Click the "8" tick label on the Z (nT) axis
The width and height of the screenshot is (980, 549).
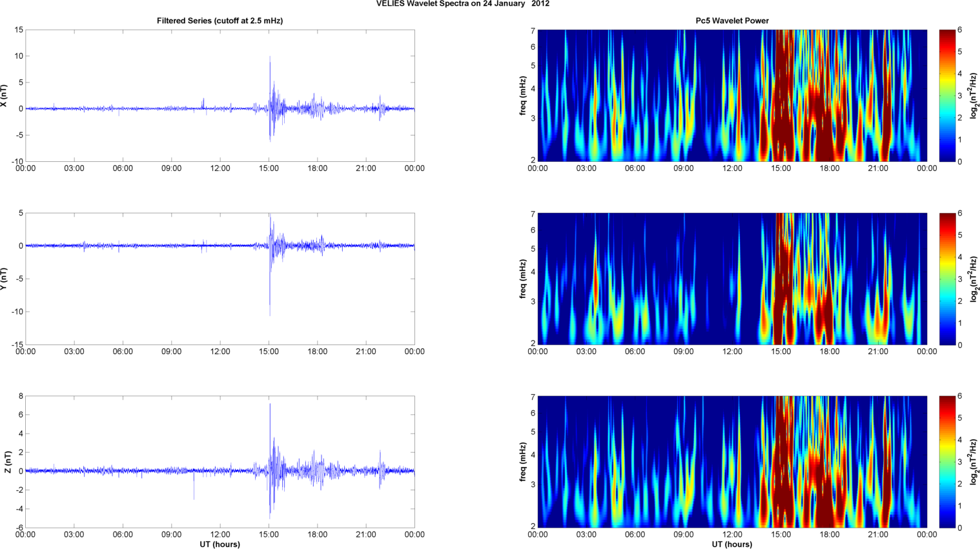pyautogui.click(x=21, y=396)
